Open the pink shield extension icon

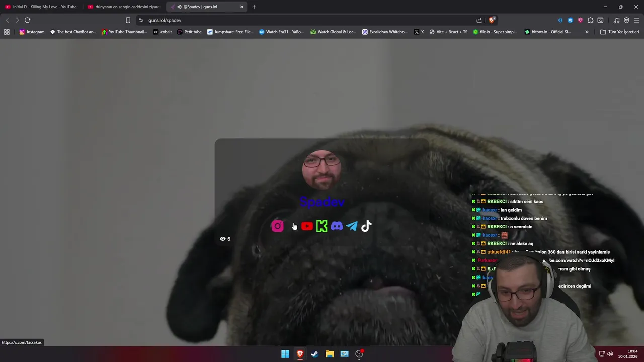pos(580,20)
